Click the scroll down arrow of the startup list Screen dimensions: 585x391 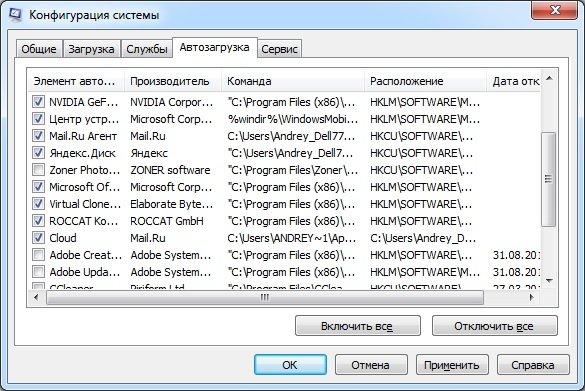[549, 281]
